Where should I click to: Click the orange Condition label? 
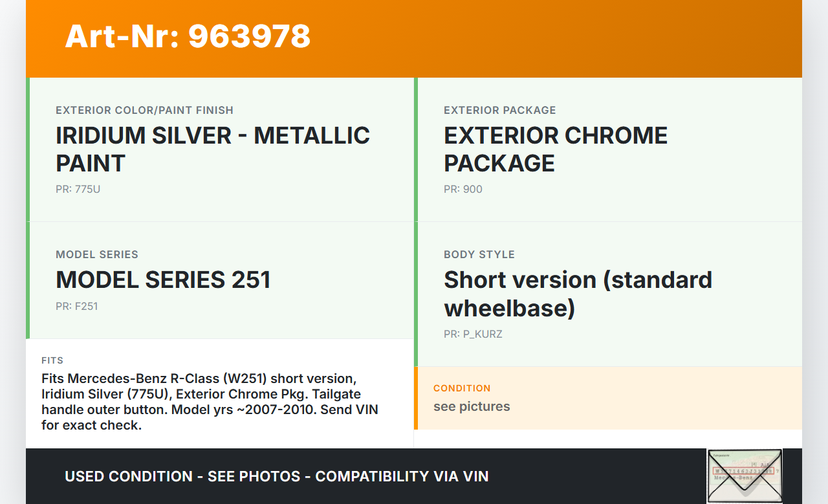[x=462, y=388]
